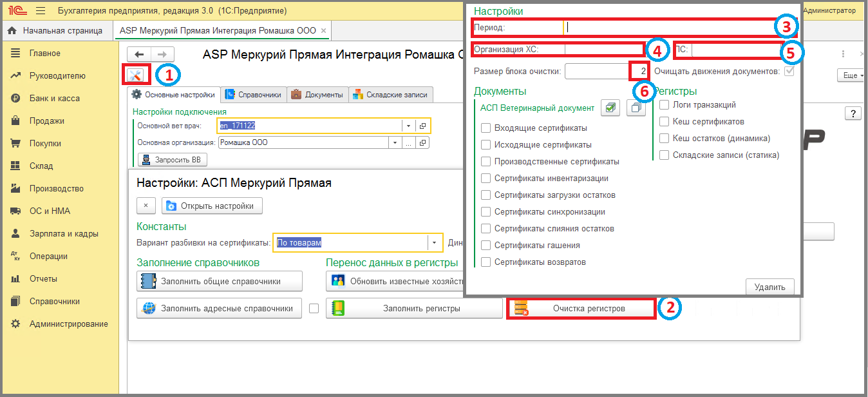Go forward with the right arrow

point(162,55)
